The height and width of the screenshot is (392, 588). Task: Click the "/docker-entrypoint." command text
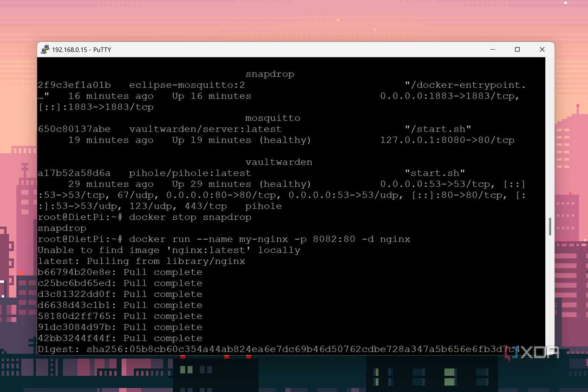465,85
